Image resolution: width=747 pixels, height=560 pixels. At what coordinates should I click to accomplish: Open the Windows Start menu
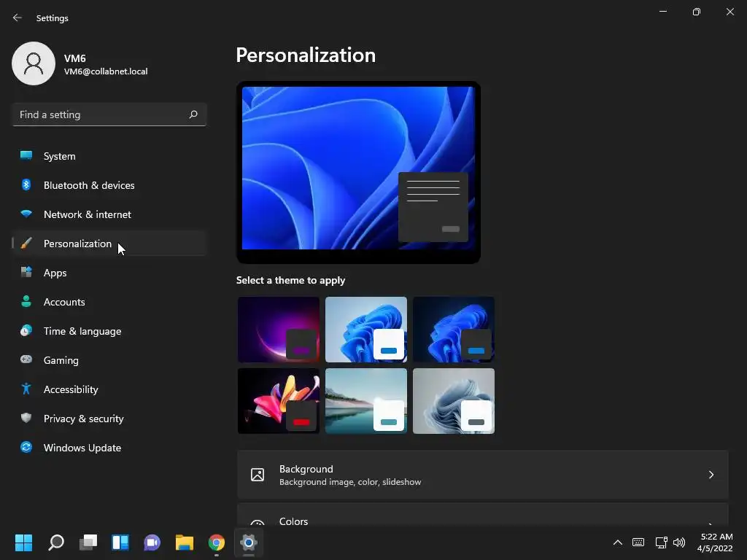coord(23,542)
